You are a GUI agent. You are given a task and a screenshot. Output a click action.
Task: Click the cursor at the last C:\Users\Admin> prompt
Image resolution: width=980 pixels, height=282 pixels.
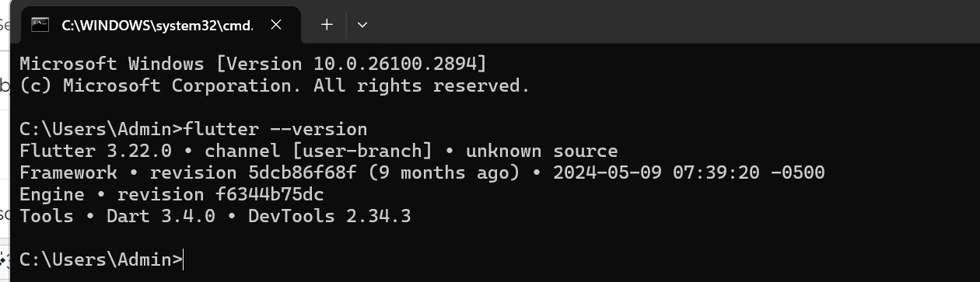pos(184,259)
